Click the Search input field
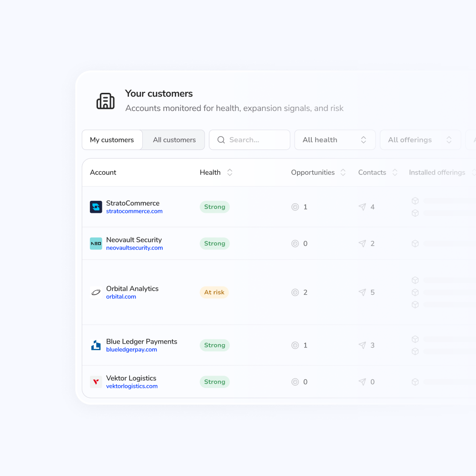The height and width of the screenshot is (476, 476). point(249,139)
